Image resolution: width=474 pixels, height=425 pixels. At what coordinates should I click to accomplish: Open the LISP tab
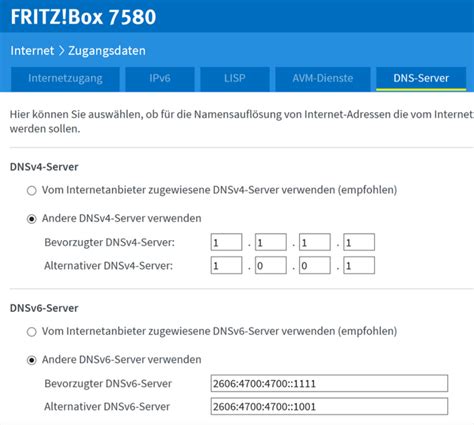pos(235,79)
